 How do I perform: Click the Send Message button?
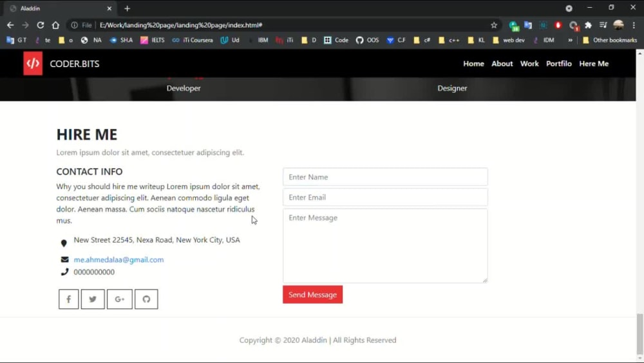pos(312,295)
